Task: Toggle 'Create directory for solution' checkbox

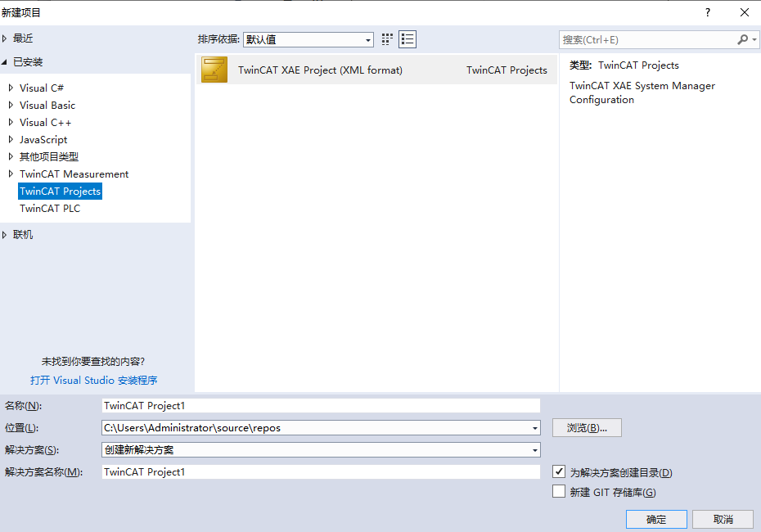Action: pos(559,471)
